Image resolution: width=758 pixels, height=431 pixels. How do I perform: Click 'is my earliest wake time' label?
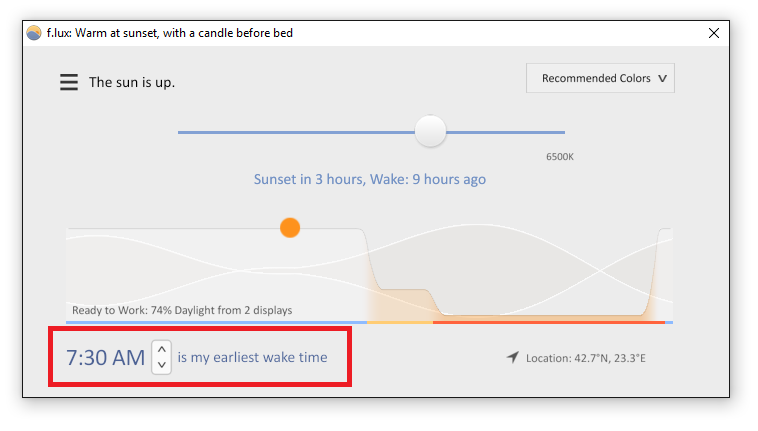252,358
